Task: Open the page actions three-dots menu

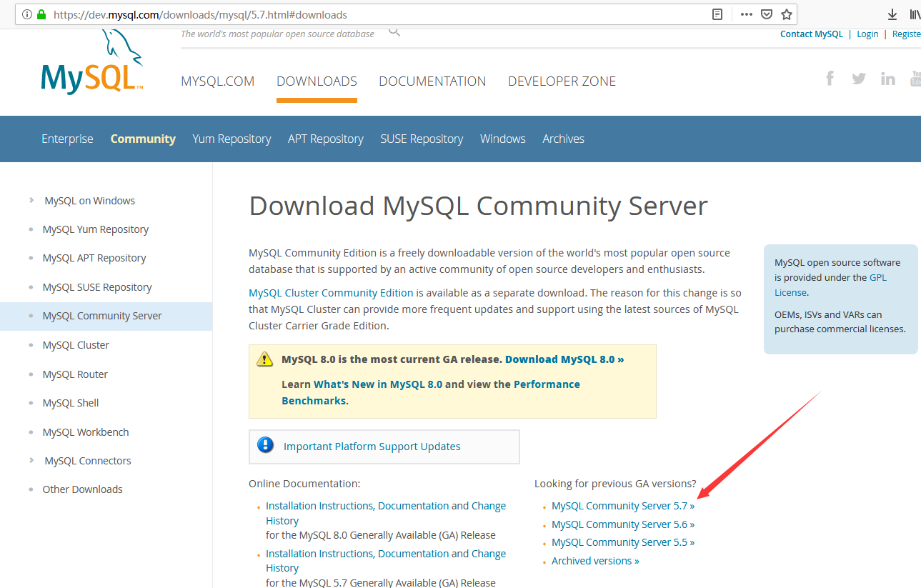Action: (747, 14)
